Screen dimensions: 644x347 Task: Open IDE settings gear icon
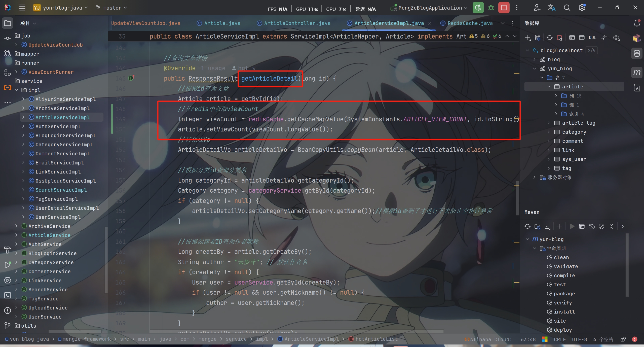[x=582, y=8]
